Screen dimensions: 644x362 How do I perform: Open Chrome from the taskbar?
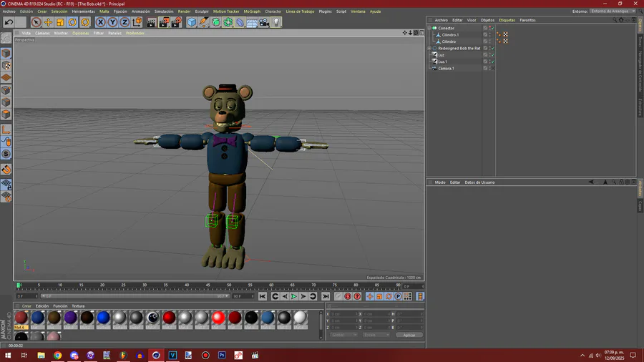[57, 356]
